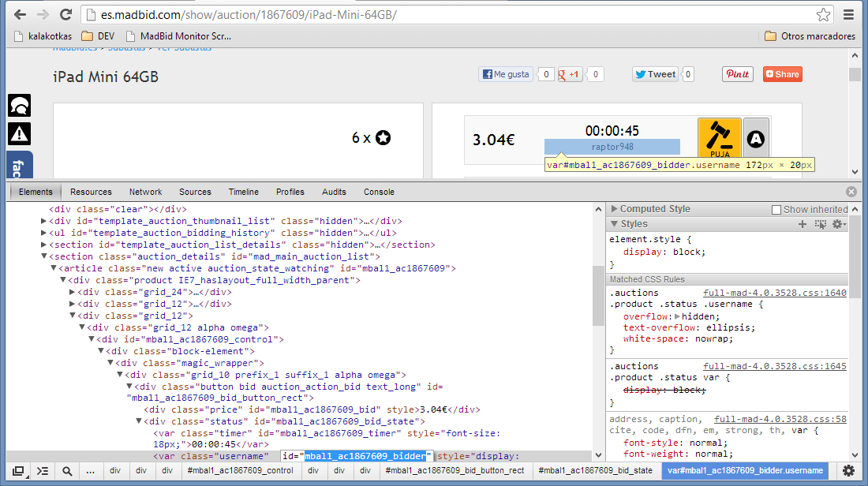Reload the current page
868x486 pixels.
pos(65,14)
